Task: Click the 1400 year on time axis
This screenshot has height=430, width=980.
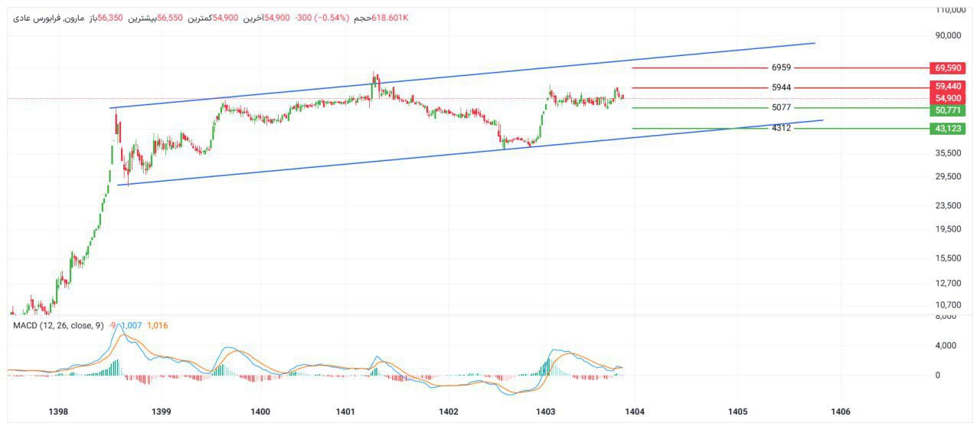Action: pos(260,412)
